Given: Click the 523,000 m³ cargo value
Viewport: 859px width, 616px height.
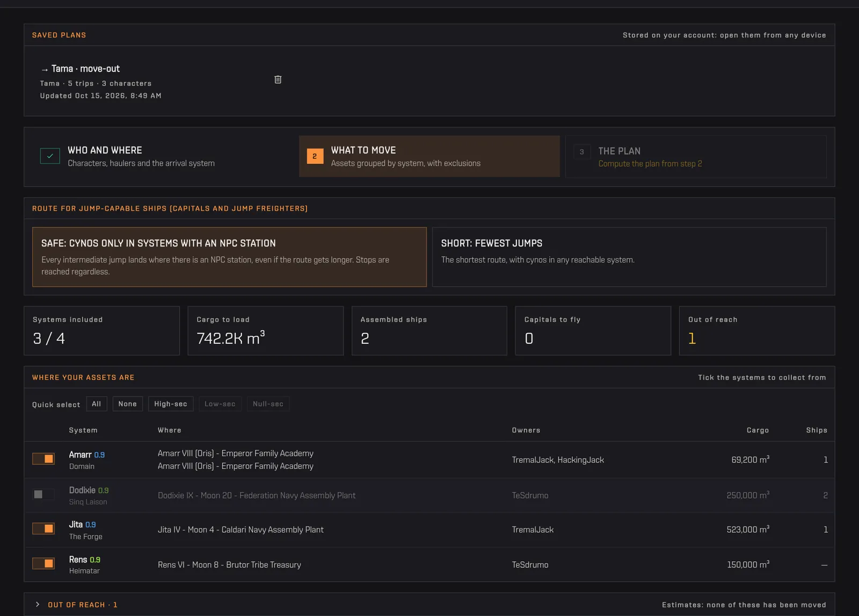Looking at the screenshot, I should click(x=748, y=529).
